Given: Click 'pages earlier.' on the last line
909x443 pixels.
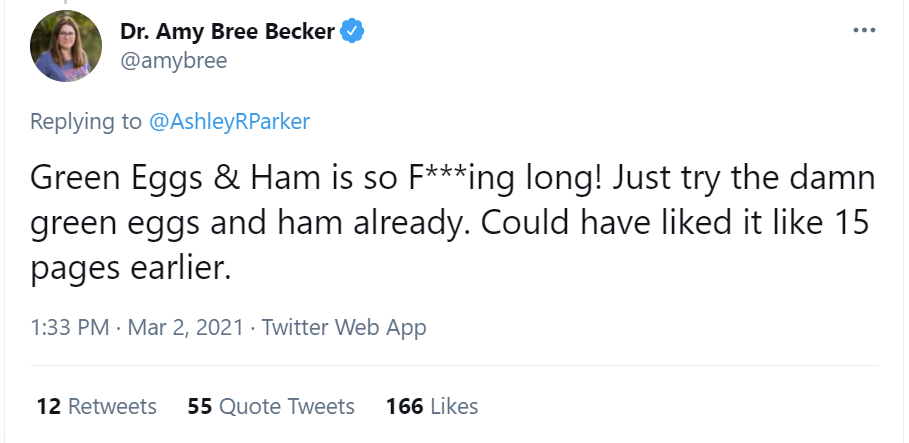Looking at the screenshot, I should [131, 268].
